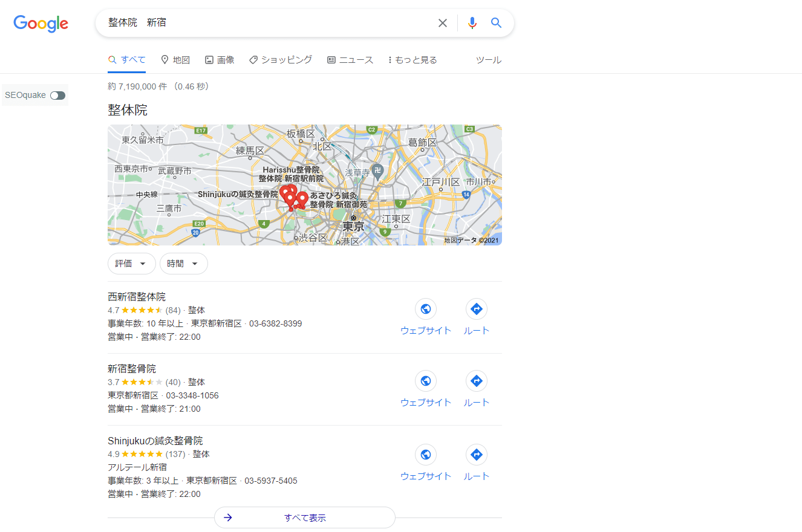Clear the search box with X icon

[x=443, y=23]
